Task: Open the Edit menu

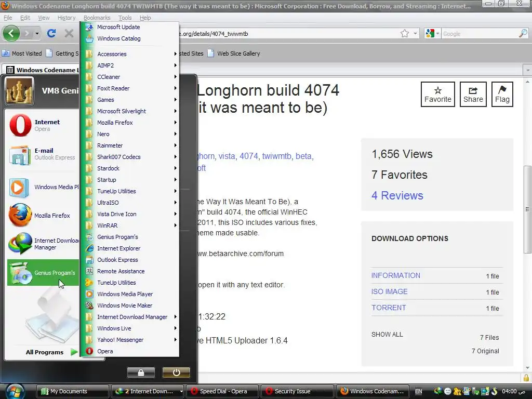Action: point(25,18)
